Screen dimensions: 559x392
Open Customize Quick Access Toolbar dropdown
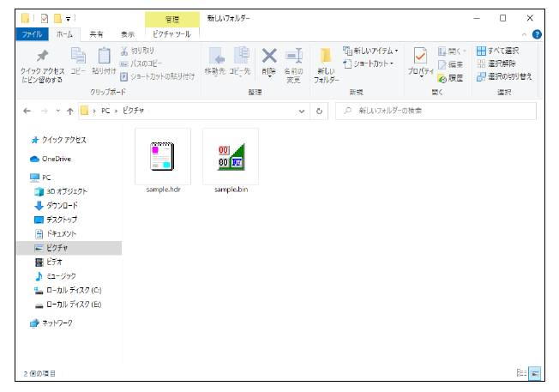click(68, 19)
